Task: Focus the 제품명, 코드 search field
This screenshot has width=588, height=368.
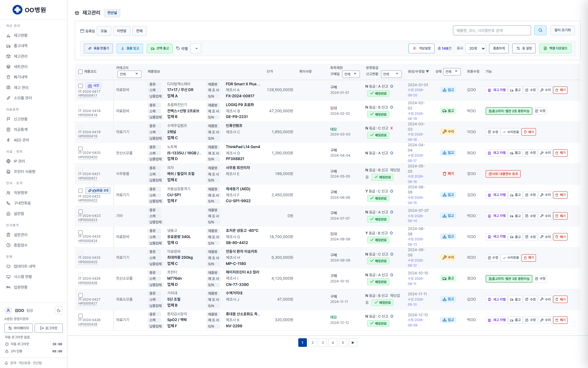Action: point(492,30)
